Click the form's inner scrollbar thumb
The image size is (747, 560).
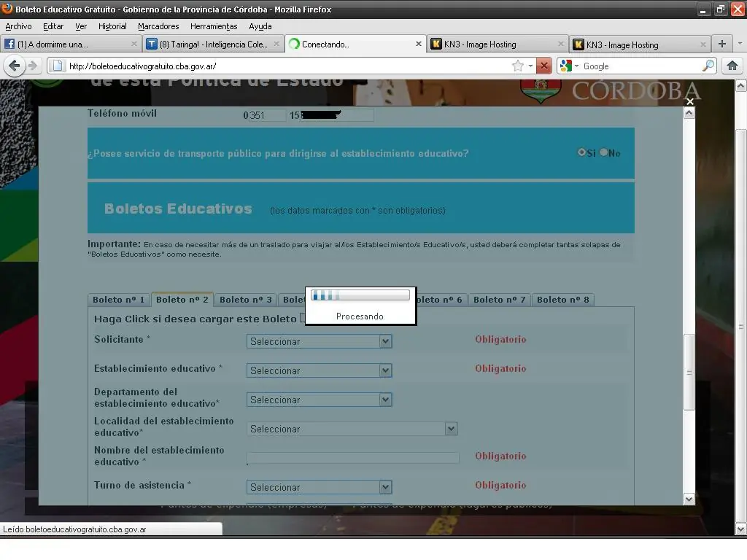pyautogui.click(x=689, y=372)
